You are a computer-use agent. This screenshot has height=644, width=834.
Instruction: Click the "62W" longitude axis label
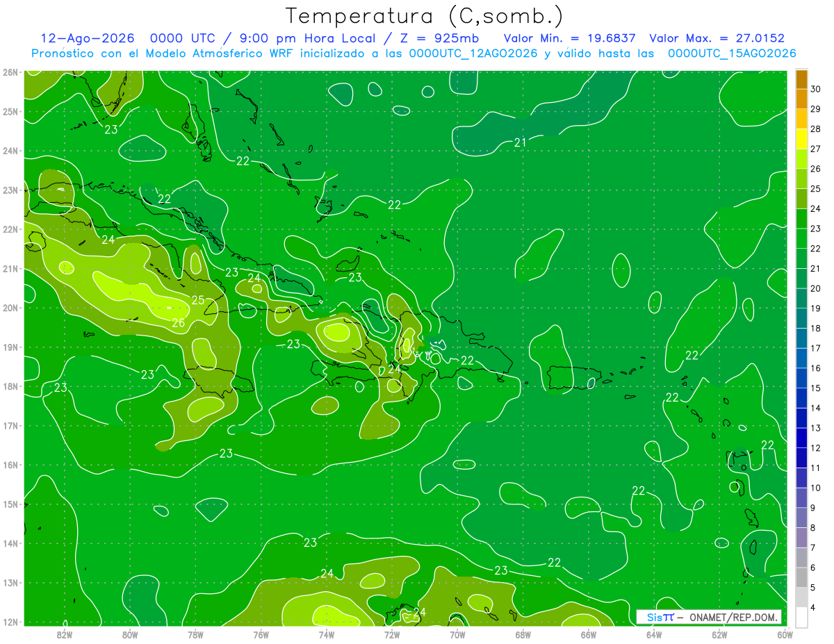[x=719, y=634]
